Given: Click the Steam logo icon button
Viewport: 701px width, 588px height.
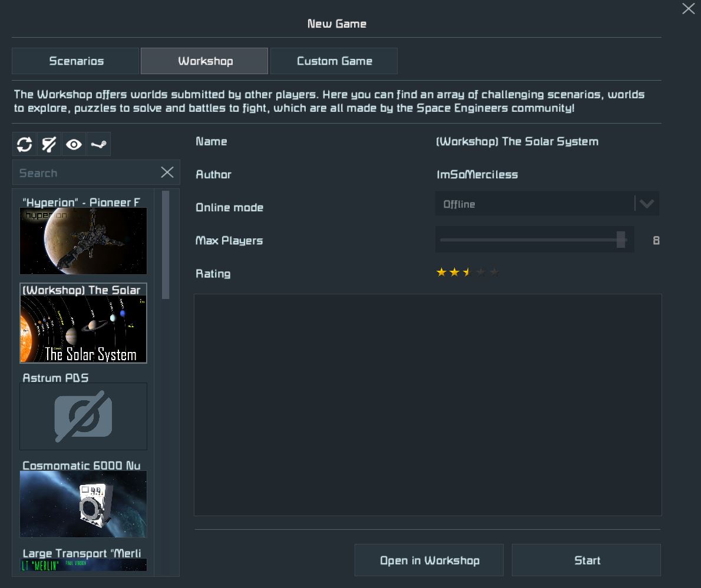Looking at the screenshot, I should coord(98,144).
